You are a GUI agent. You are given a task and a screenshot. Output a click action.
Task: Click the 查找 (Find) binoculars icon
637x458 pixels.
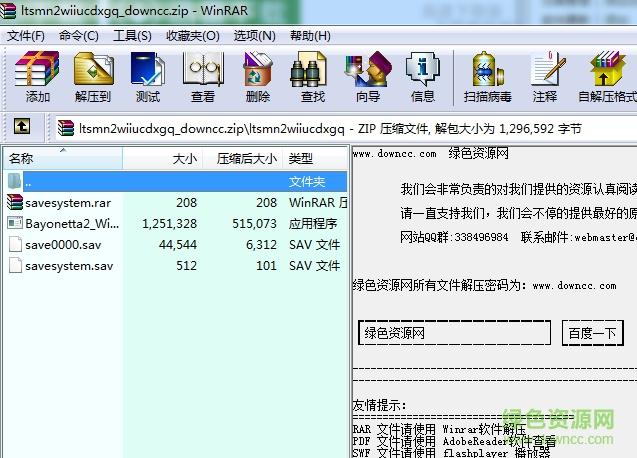point(312,77)
